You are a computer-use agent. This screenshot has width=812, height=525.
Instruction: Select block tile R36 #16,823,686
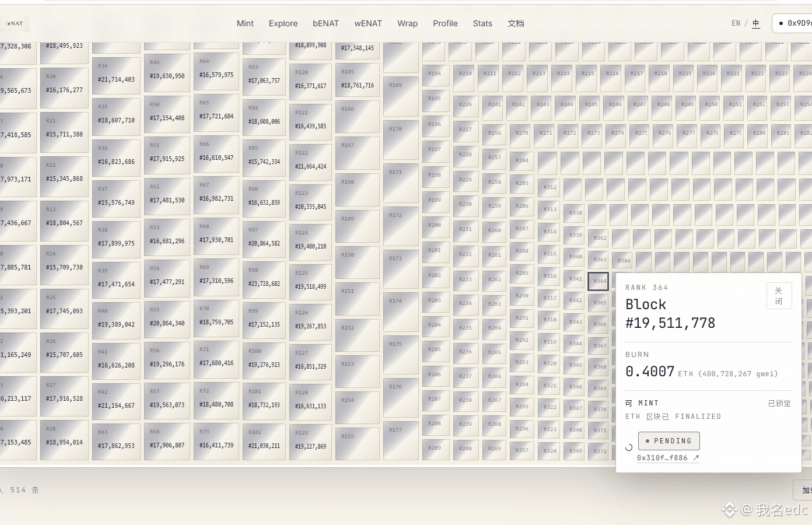[116, 157]
